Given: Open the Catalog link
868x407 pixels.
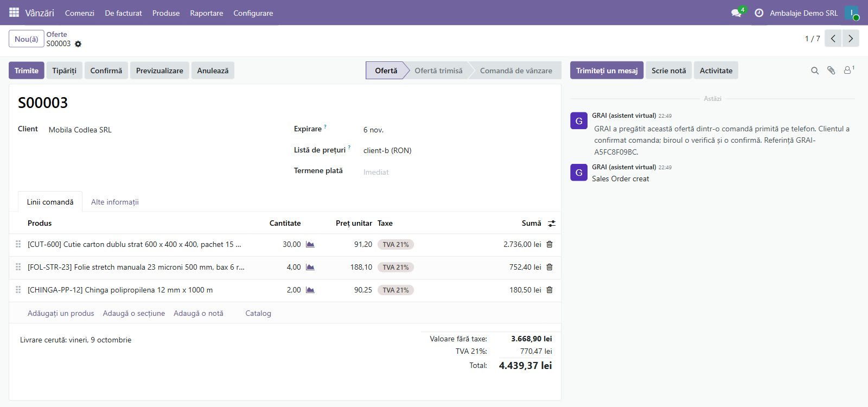Looking at the screenshot, I should [258, 314].
